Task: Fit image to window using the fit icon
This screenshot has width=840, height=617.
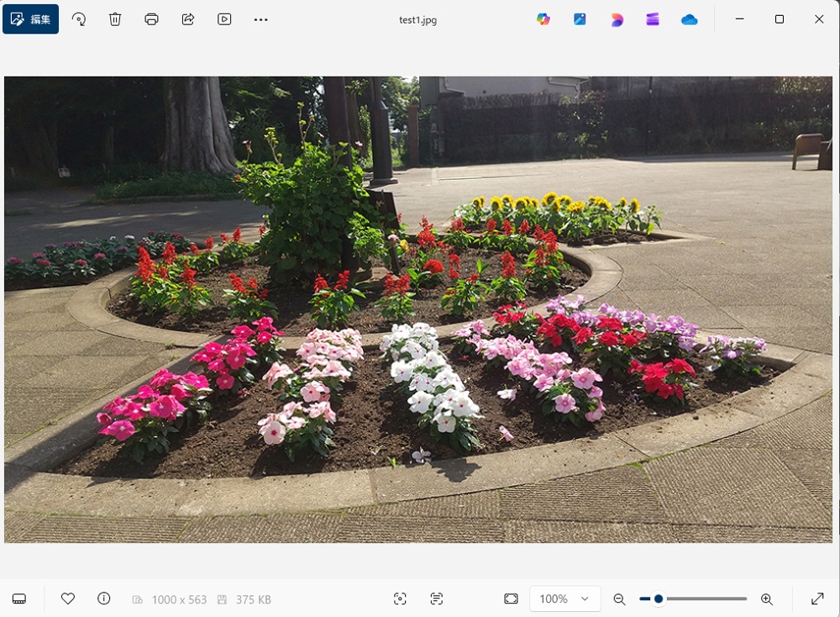Action: [511, 599]
